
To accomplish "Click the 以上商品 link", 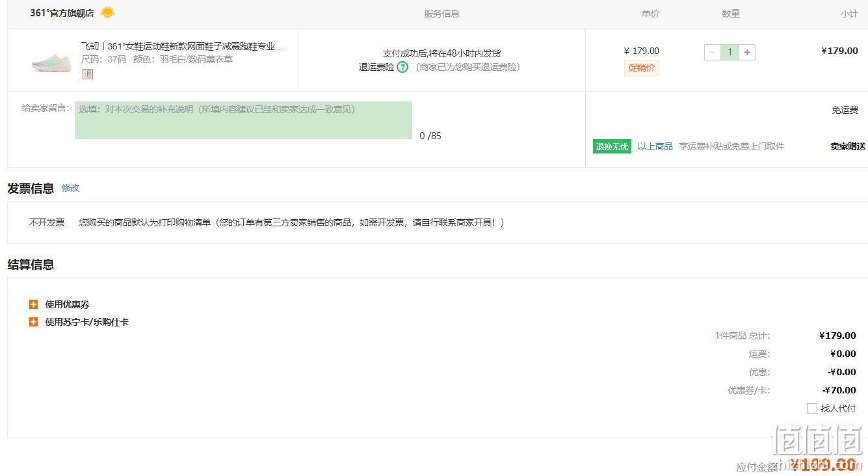I will [655, 146].
